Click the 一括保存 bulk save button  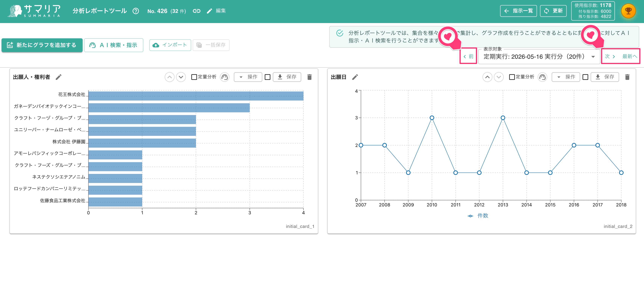pos(211,45)
